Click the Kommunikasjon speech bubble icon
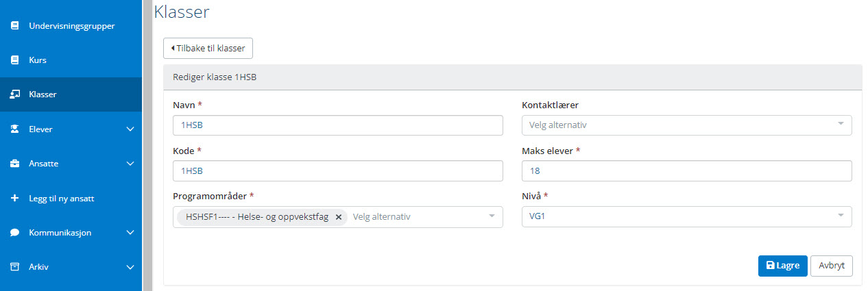The width and height of the screenshot is (868, 291). (14, 232)
